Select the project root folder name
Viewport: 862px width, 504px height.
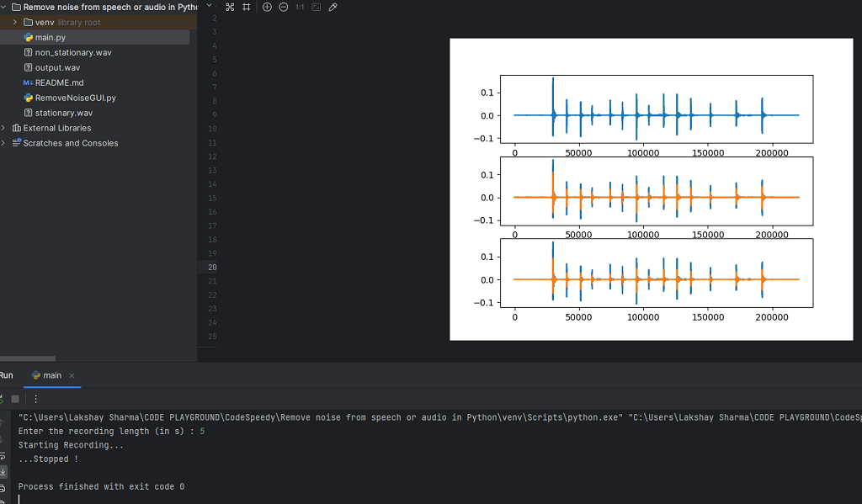tap(110, 7)
